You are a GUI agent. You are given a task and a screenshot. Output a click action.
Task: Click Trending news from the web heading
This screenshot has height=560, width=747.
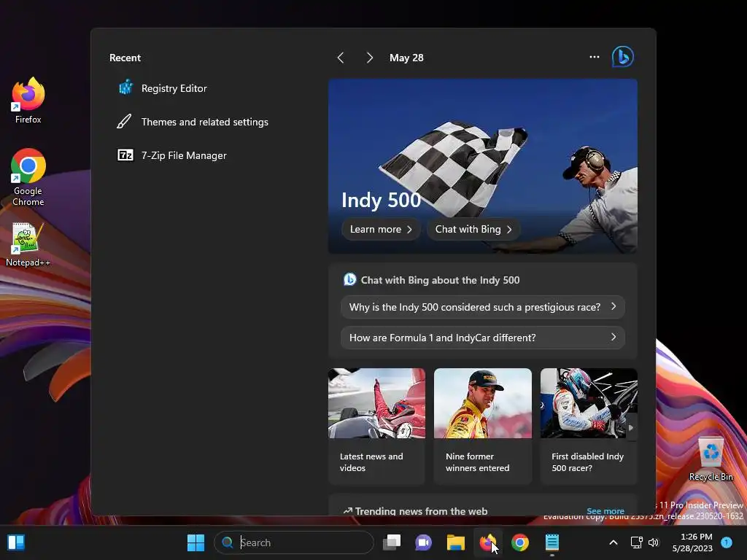click(x=421, y=511)
